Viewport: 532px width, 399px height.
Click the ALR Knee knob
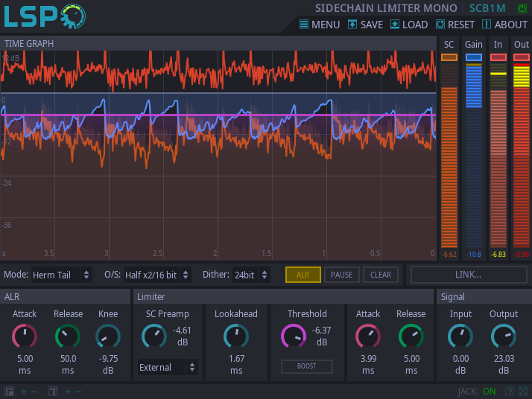[108, 336]
